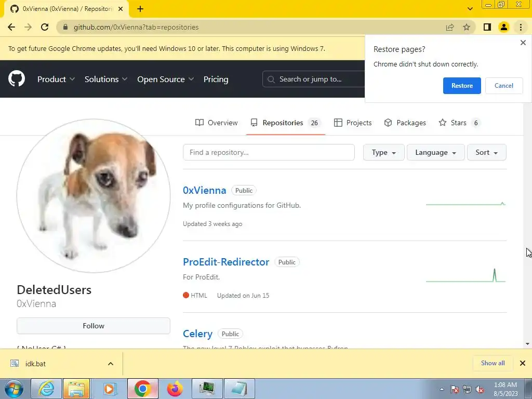Click the browser forward arrow
532x399 pixels.
pyautogui.click(x=28, y=27)
